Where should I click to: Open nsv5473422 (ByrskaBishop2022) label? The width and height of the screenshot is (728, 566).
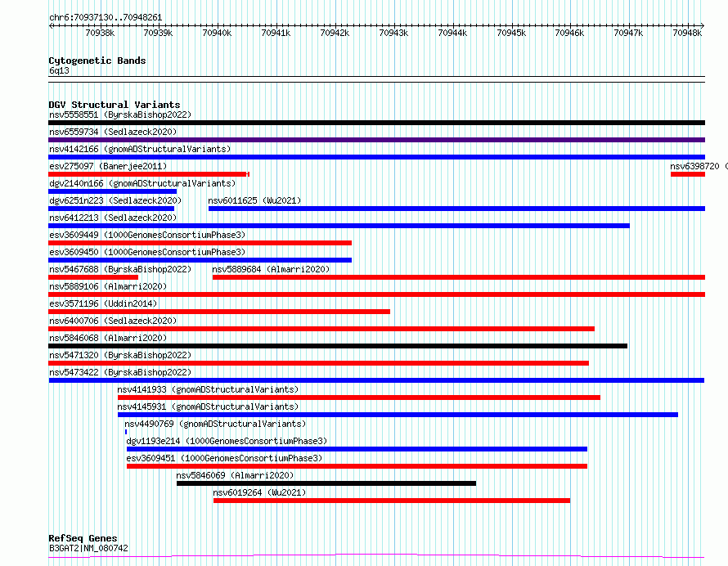coord(120,372)
